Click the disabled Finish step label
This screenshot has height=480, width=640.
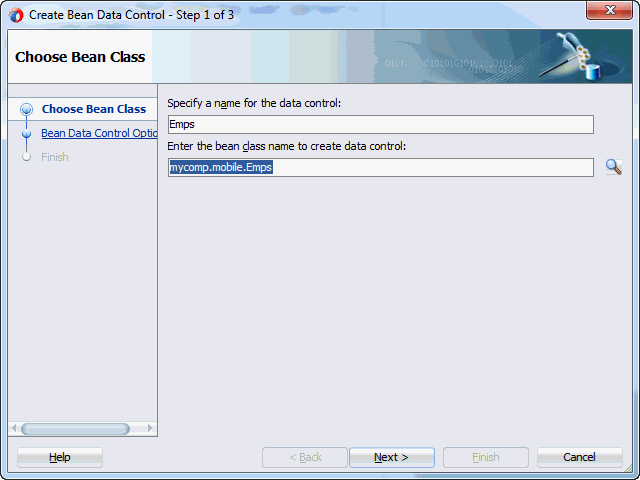(55, 157)
